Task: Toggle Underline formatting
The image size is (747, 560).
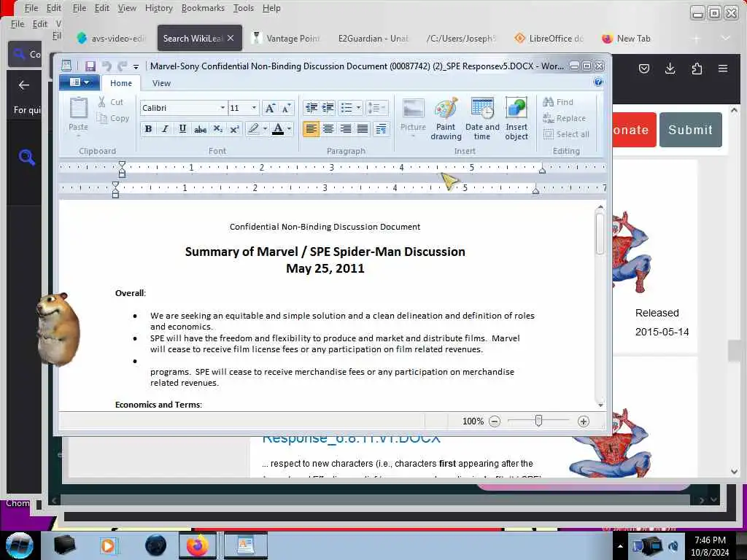Action: tap(182, 128)
